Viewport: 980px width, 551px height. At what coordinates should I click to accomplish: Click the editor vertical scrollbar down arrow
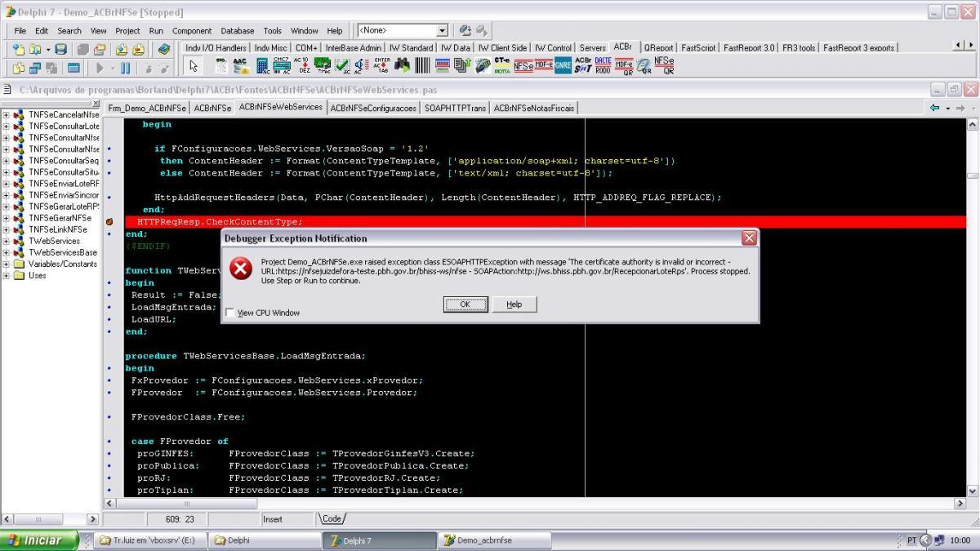click(972, 491)
